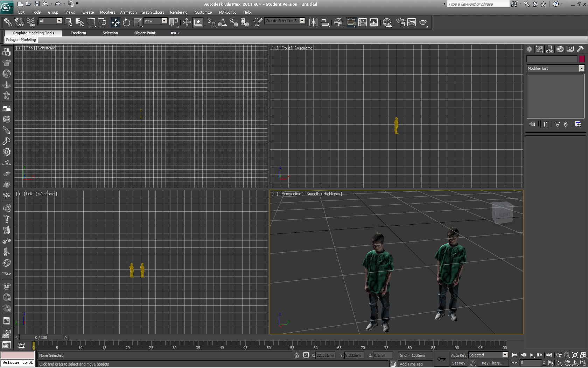Open the application menu logo button

tap(6, 7)
